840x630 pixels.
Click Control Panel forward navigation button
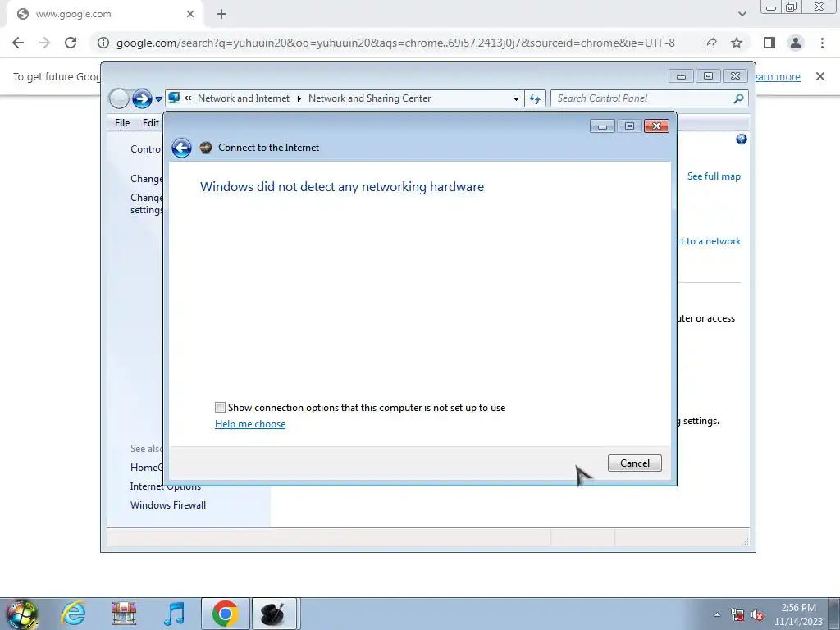click(x=142, y=98)
